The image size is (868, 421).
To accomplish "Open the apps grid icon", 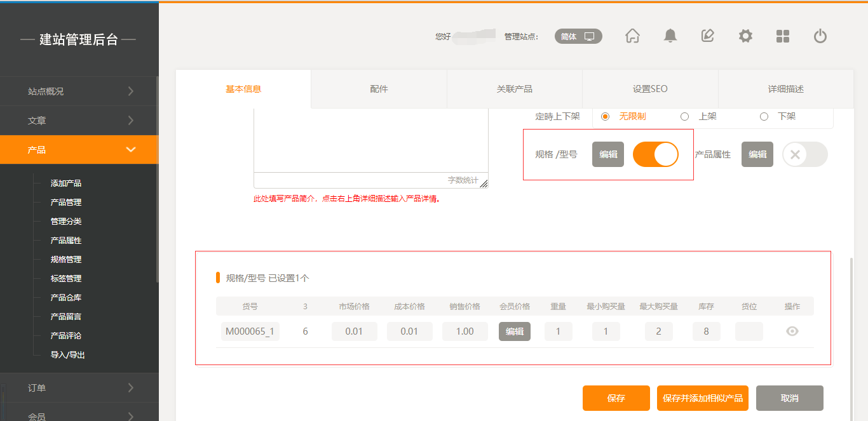I will click(x=783, y=36).
